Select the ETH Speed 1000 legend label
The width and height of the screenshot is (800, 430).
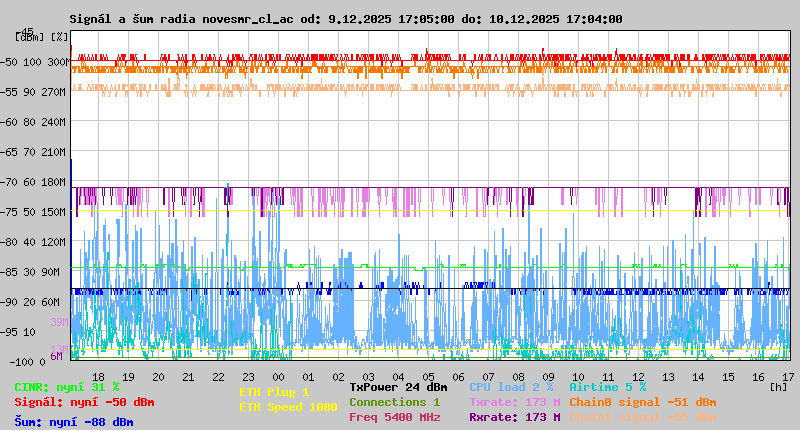(287, 407)
